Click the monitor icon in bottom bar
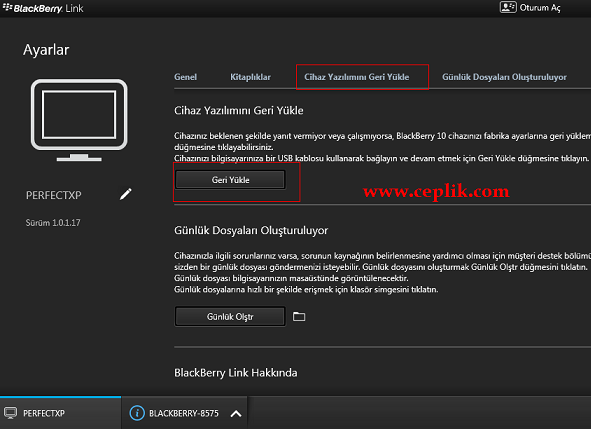The image size is (591, 429). click(10, 413)
